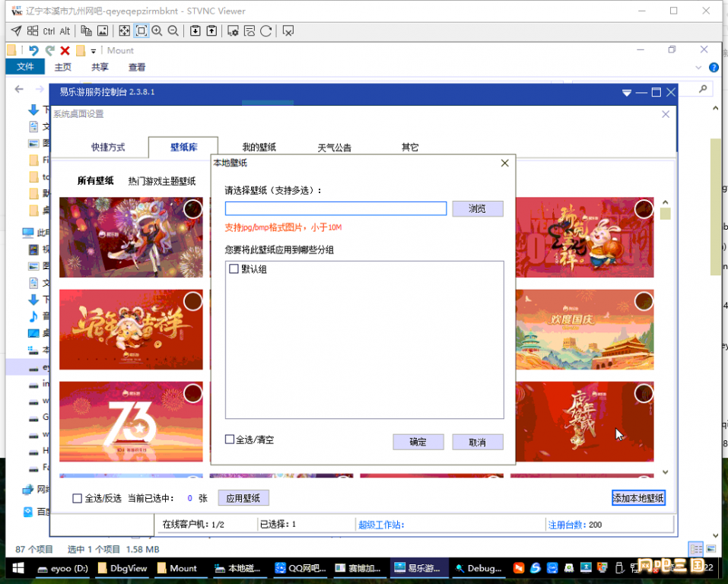Toggle the 全选/清空 checkbox in dialog

230,440
